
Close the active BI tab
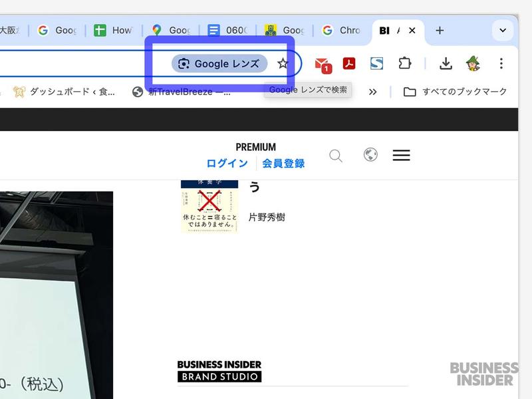click(412, 31)
